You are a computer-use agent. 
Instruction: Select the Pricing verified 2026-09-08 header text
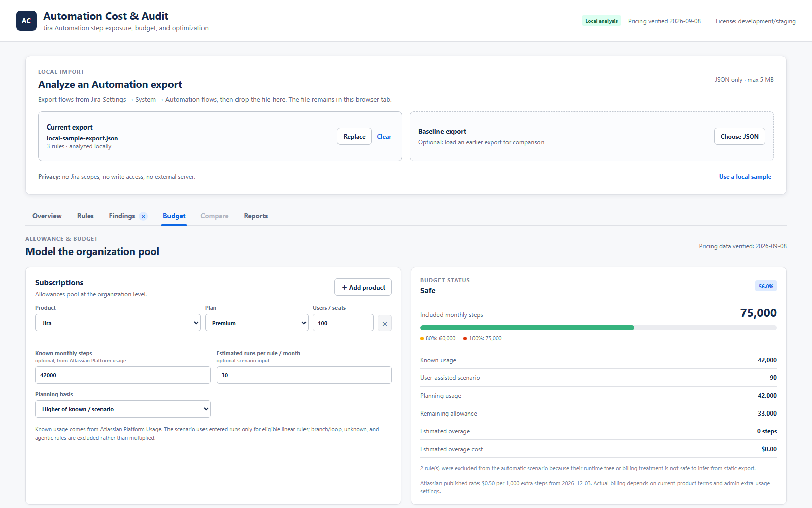point(664,21)
